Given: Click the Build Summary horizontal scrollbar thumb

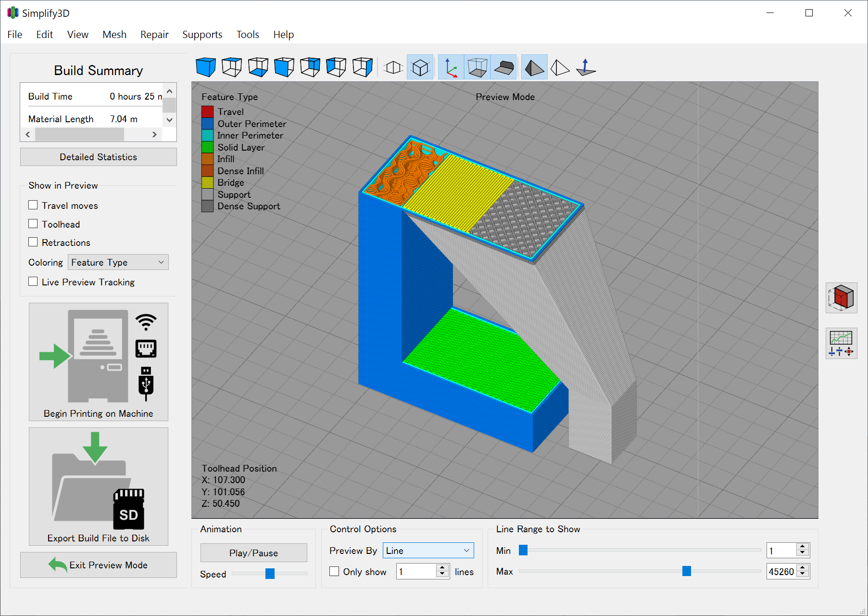Looking at the screenshot, I should [x=80, y=134].
